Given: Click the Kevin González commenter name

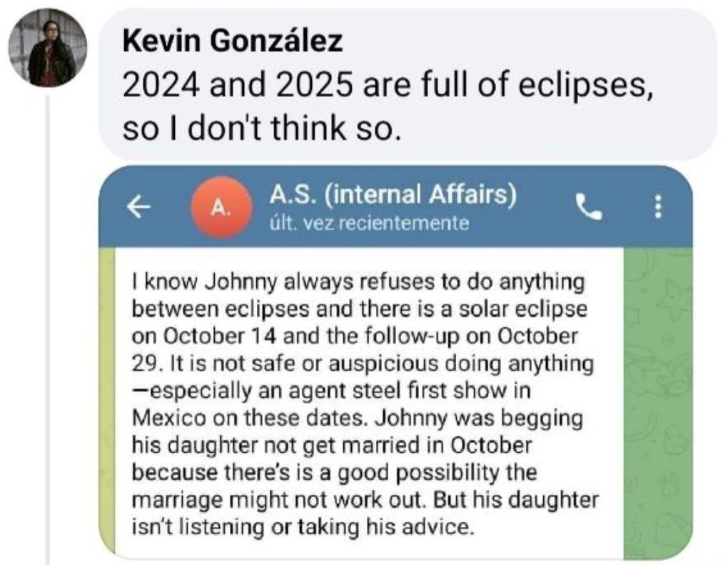Looking at the screenshot, I should pos(233,41).
